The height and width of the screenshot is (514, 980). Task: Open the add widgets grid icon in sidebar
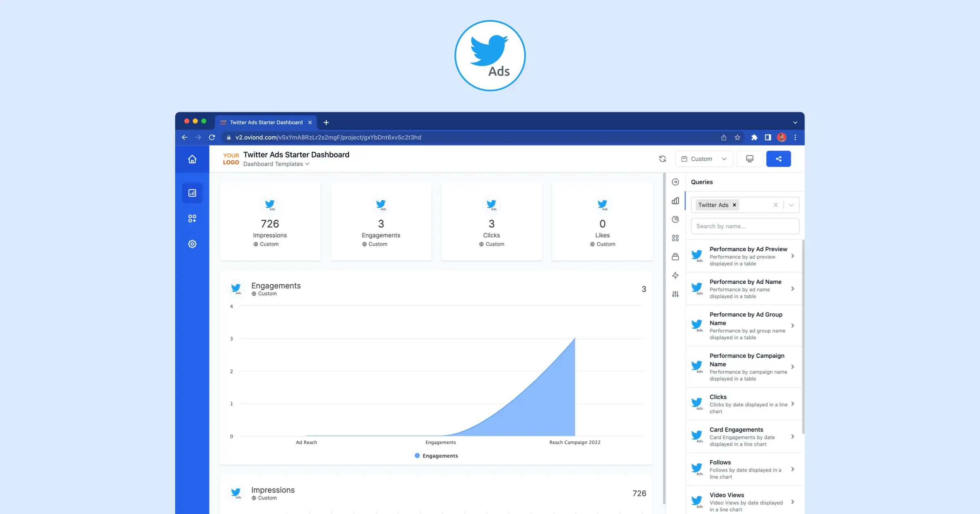(192, 219)
